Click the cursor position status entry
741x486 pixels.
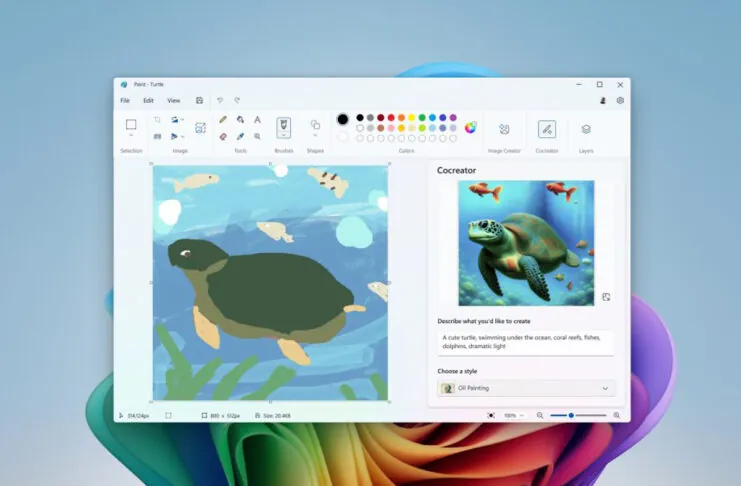click(134, 416)
